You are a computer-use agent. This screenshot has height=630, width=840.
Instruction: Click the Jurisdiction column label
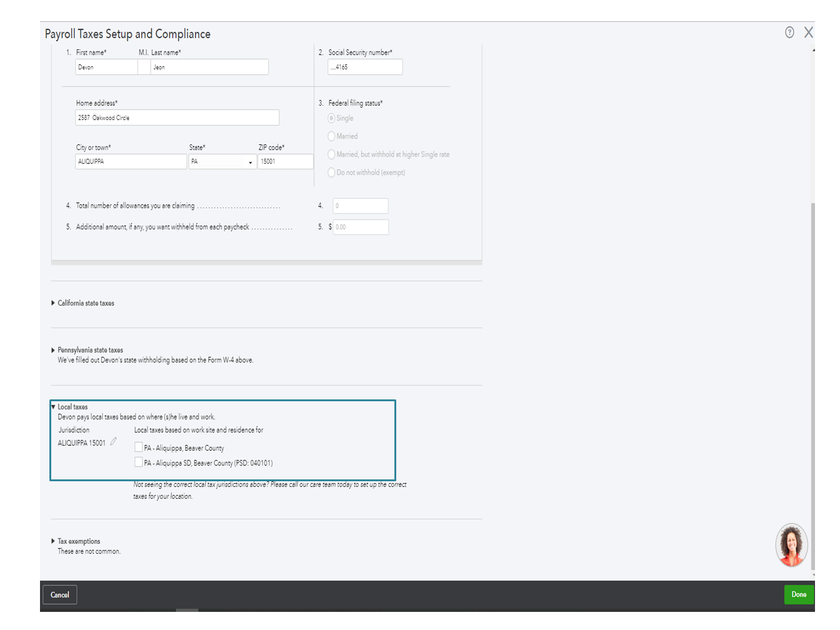(74, 430)
